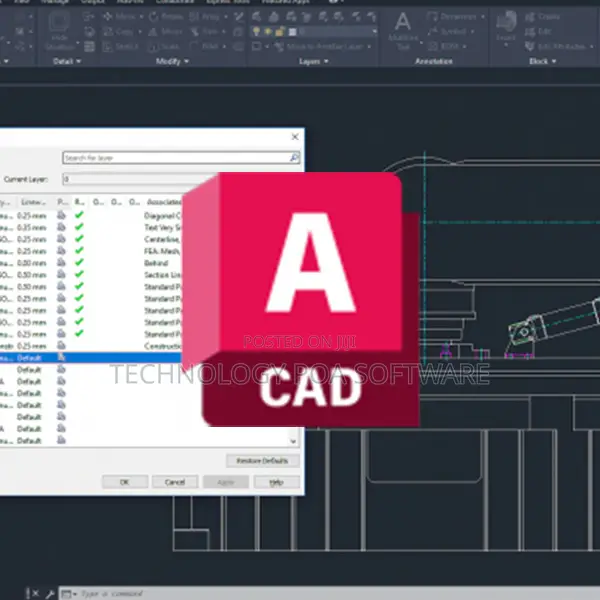Click the layer list scroll-down arrow
Image resolution: width=600 pixels, height=600 pixels.
(293, 441)
